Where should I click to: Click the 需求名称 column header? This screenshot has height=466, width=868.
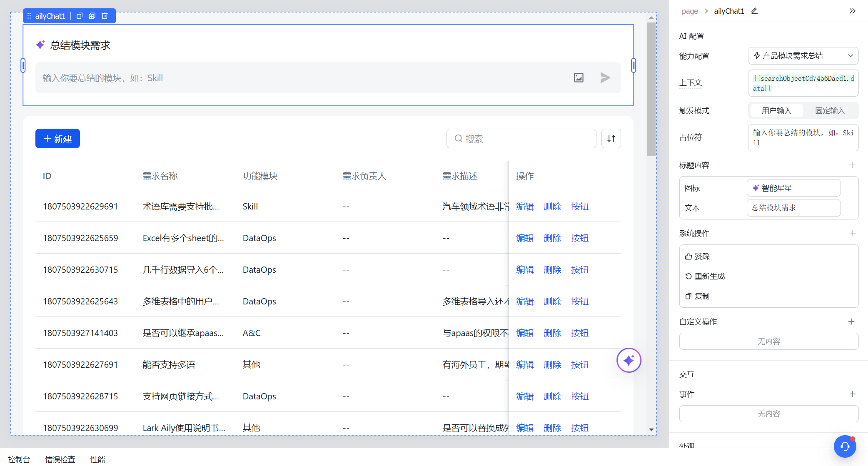click(x=160, y=176)
